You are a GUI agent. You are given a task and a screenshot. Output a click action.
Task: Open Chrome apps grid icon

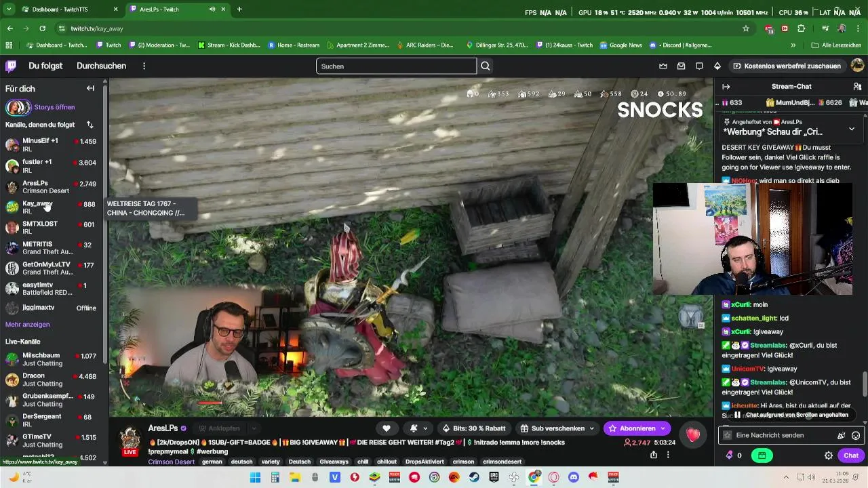9,45
